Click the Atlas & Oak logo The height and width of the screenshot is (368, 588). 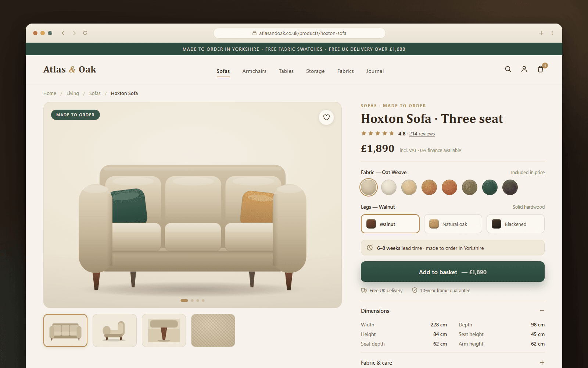click(70, 69)
